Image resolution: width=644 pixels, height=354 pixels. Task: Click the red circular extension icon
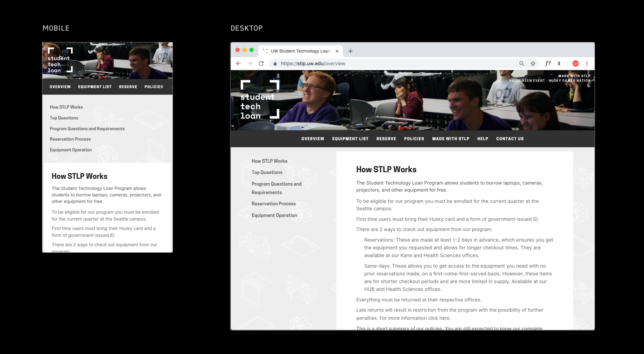point(575,64)
